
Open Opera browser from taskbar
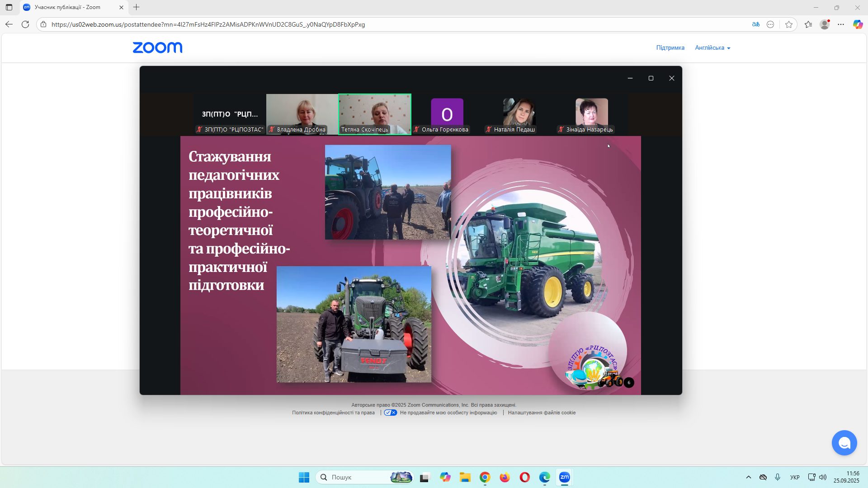524,477
